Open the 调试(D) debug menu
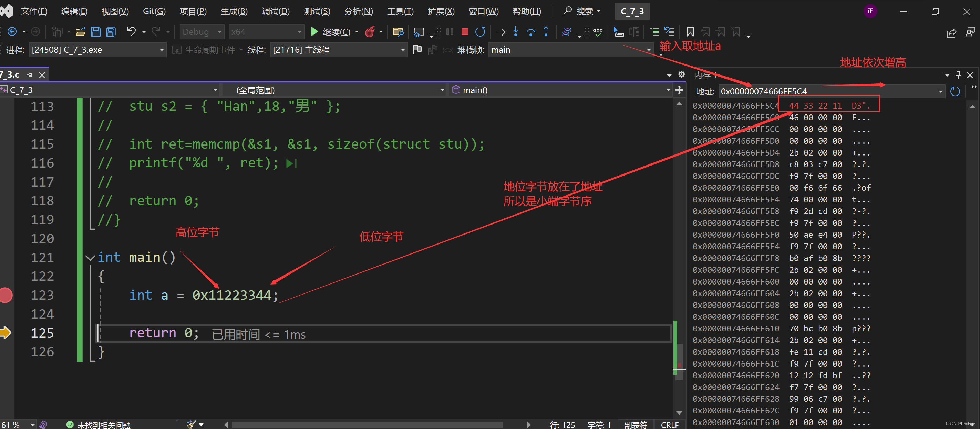 pyautogui.click(x=276, y=11)
